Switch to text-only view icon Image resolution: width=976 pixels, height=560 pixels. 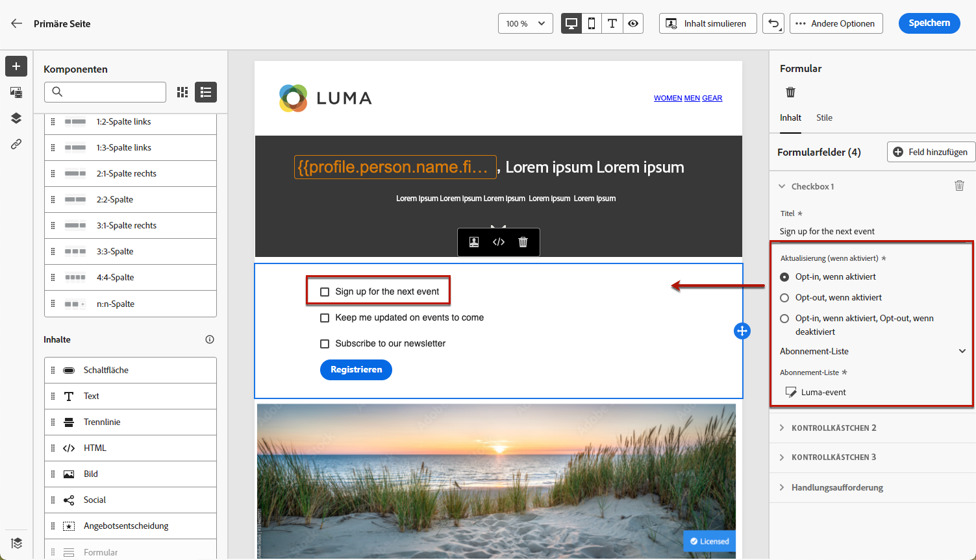point(612,23)
